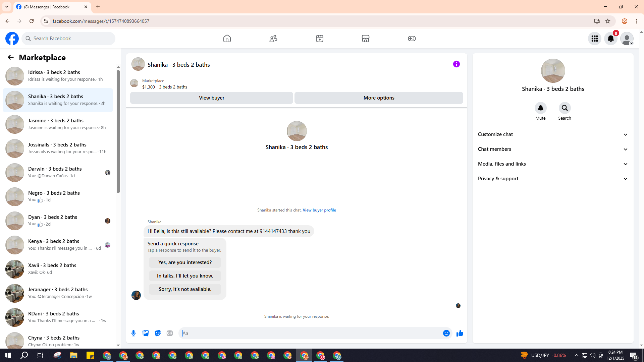Open the Reels video icon

[320, 39]
